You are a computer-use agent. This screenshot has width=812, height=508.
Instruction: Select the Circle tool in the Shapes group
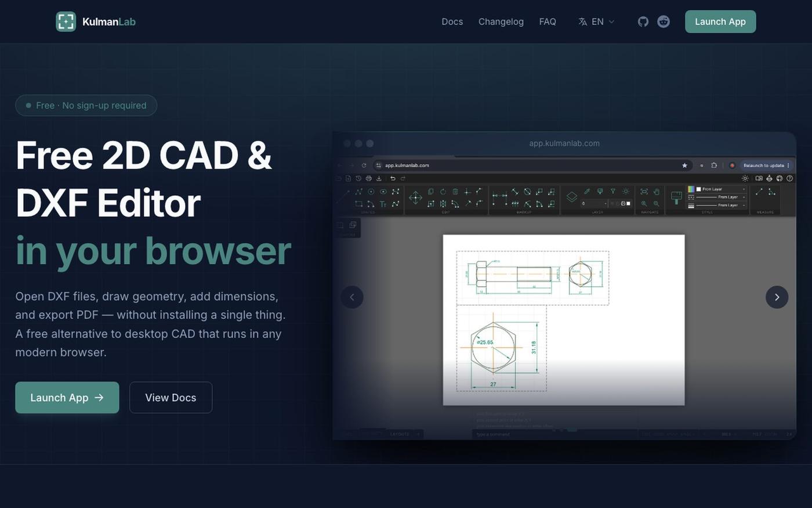click(371, 192)
